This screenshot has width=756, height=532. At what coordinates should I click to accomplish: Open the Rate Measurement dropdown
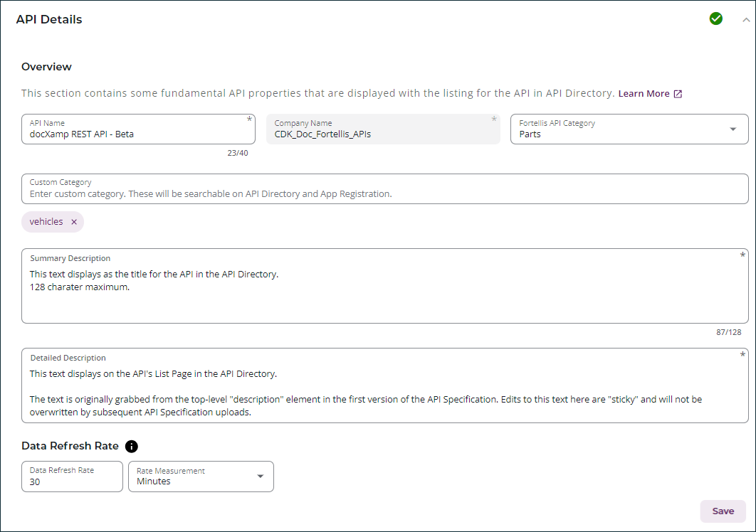[201, 477]
